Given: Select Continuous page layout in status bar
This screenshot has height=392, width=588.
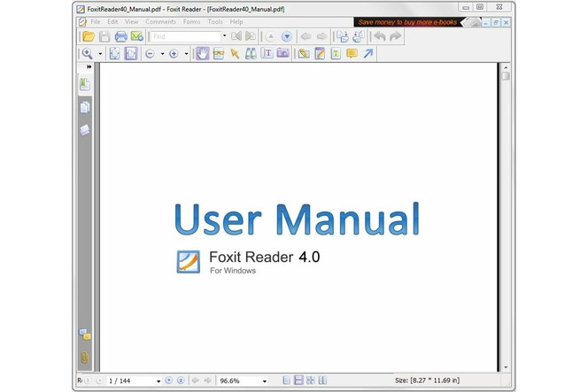Looking at the screenshot, I should [x=298, y=380].
